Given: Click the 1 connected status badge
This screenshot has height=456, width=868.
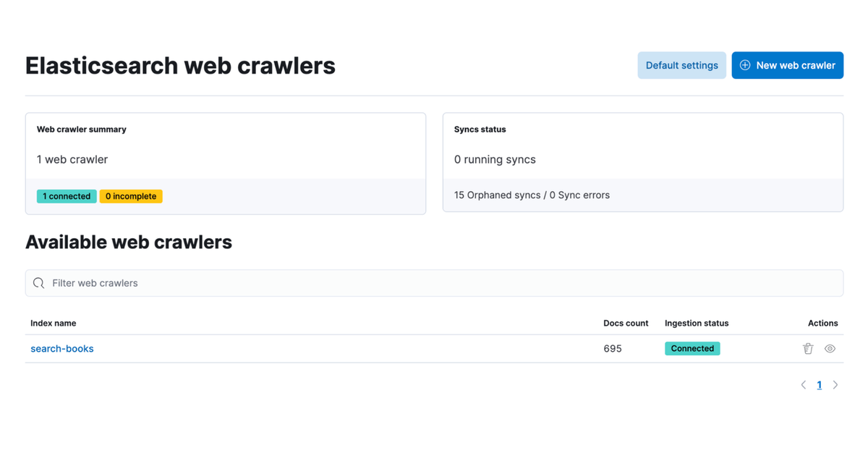Looking at the screenshot, I should (x=67, y=196).
